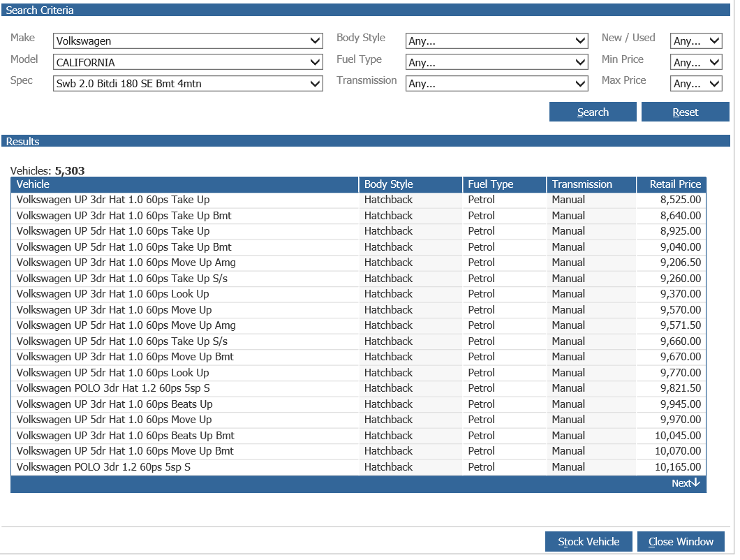The height and width of the screenshot is (560, 740).
Task: Open the New / Used dropdown
Action: [x=696, y=41]
